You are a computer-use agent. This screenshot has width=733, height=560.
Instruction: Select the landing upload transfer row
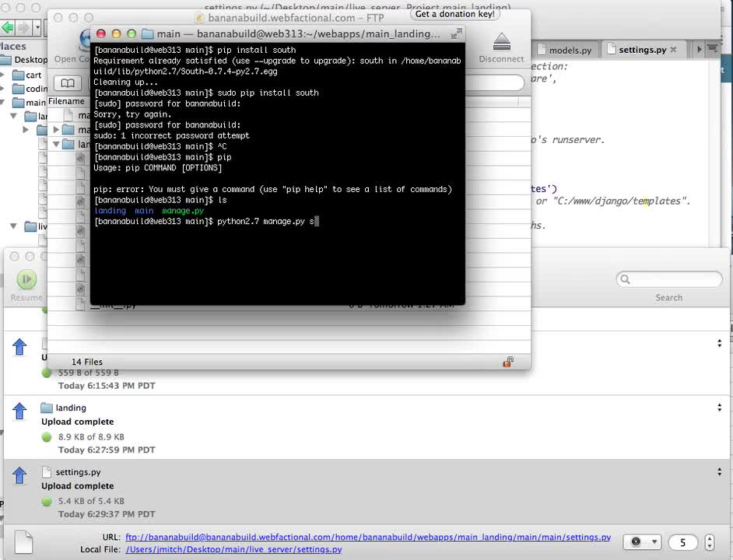tap(366, 428)
